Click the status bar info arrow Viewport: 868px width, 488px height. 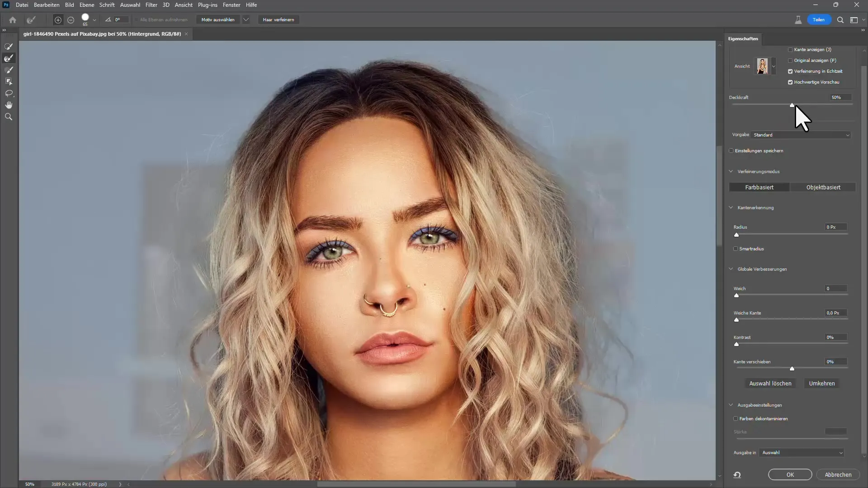click(x=120, y=484)
